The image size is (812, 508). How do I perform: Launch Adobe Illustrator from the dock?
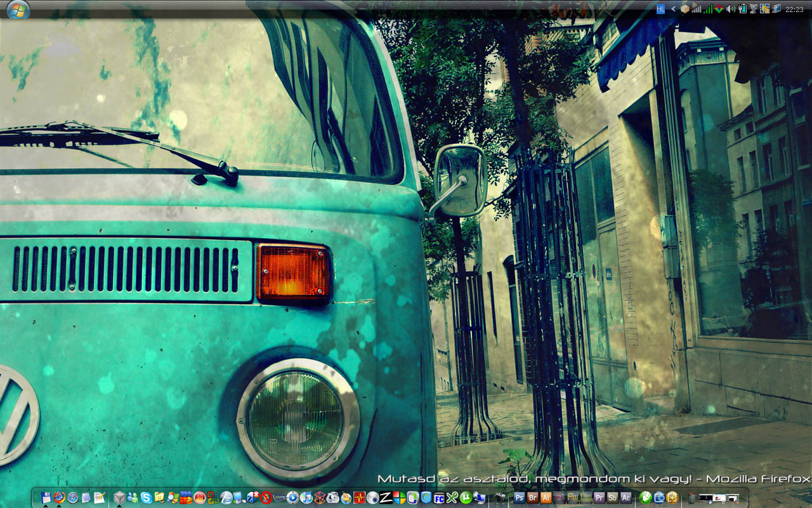click(546, 497)
